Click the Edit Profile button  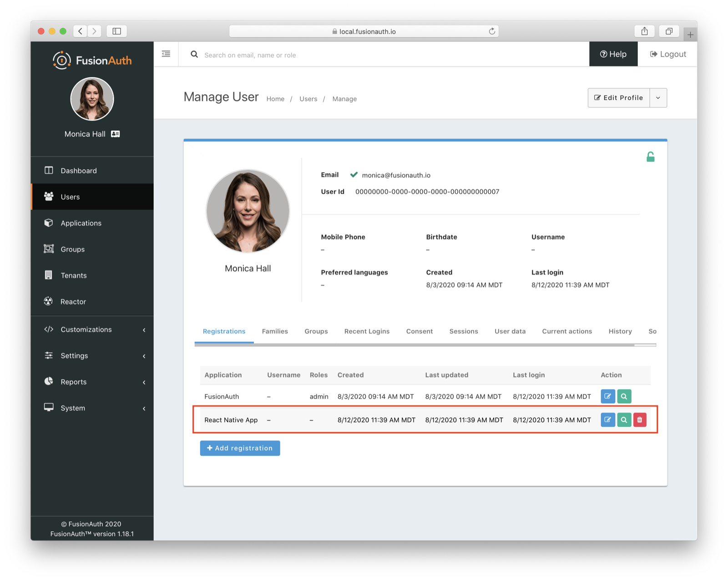[x=619, y=98]
